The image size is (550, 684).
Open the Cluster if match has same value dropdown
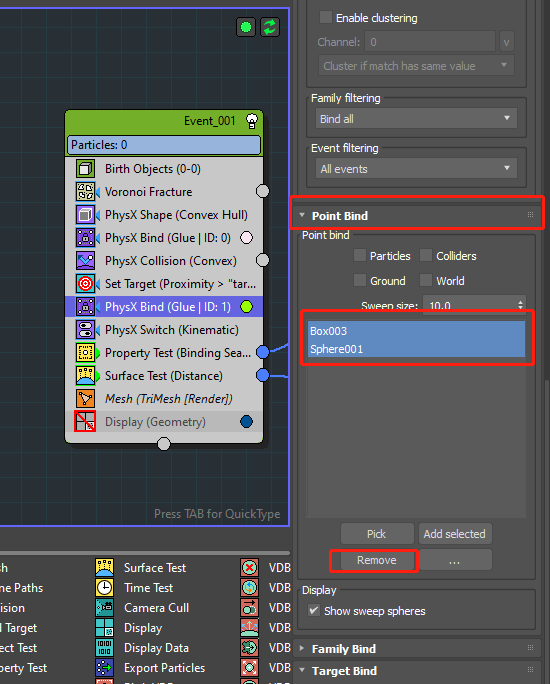tap(416, 65)
